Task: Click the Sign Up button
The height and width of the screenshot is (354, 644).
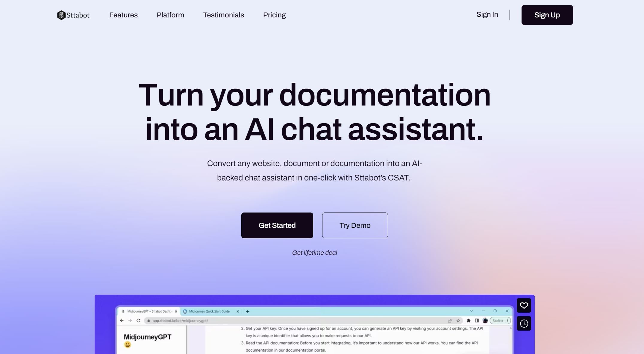Action: click(x=547, y=15)
